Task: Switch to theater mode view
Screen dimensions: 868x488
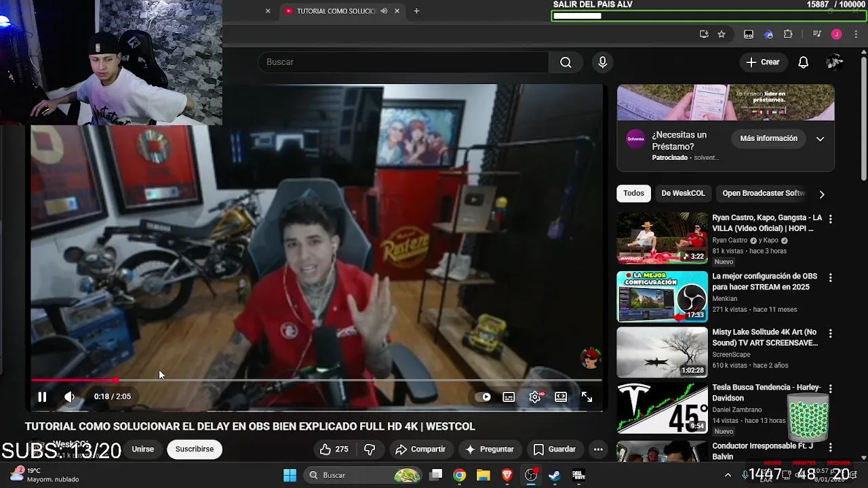Action: [x=561, y=397]
